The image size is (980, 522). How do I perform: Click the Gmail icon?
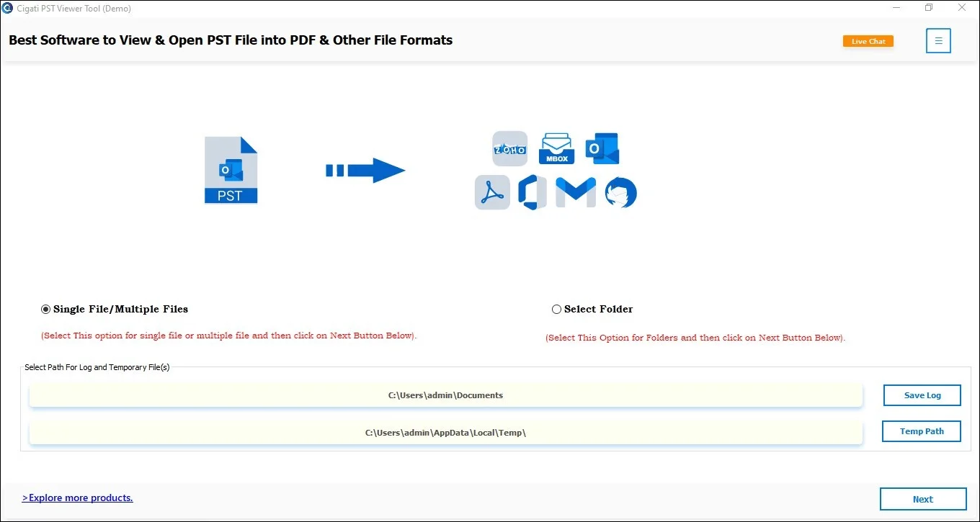576,192
